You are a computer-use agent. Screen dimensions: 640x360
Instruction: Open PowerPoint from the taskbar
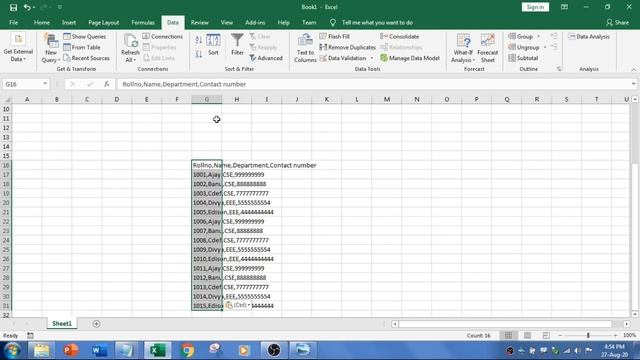(71, 350)
